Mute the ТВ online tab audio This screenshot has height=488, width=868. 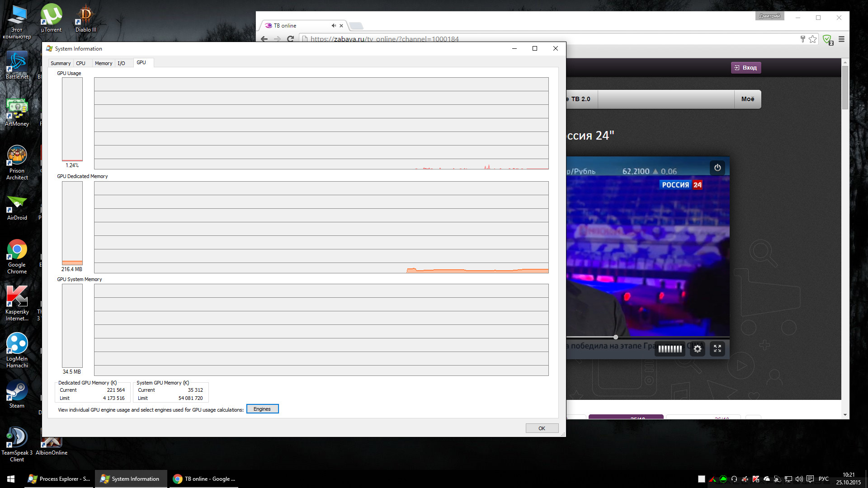tap(334, 26)
